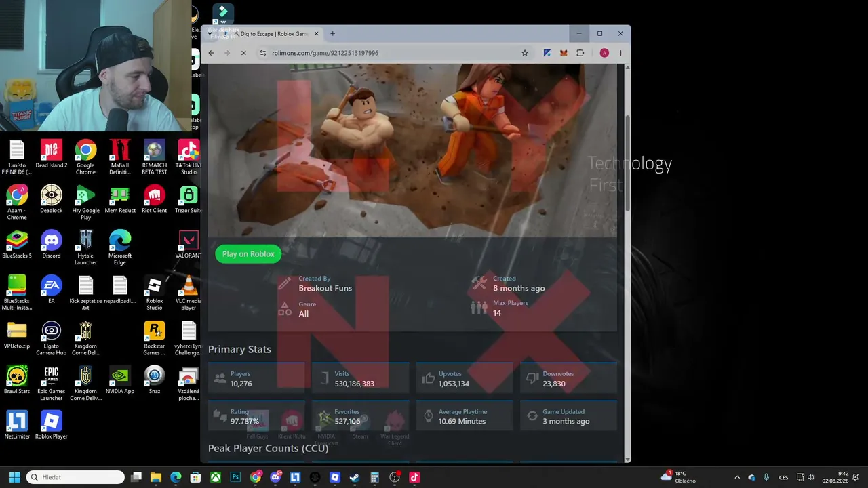Click the Visits count 530,186,383
This screenshot has width=868, height=488.
pos(354,384)
